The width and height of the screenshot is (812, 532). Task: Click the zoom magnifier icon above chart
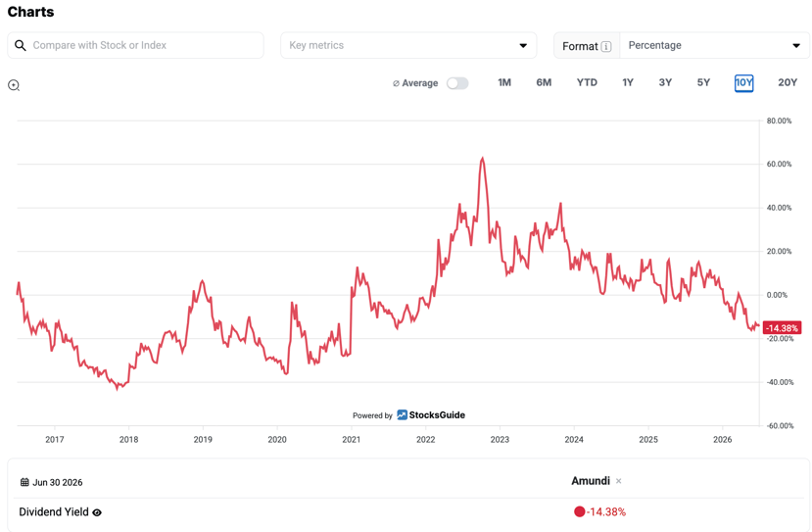click(14, 85)
